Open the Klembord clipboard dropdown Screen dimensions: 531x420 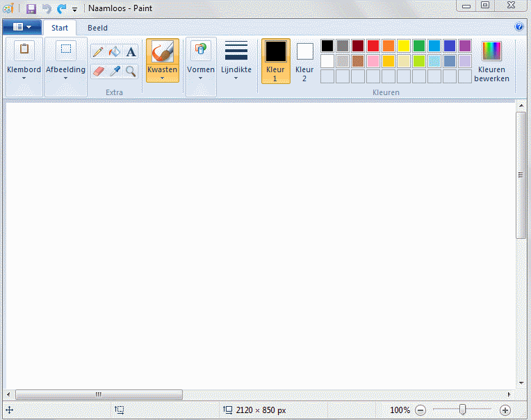(x=24, y=60)
